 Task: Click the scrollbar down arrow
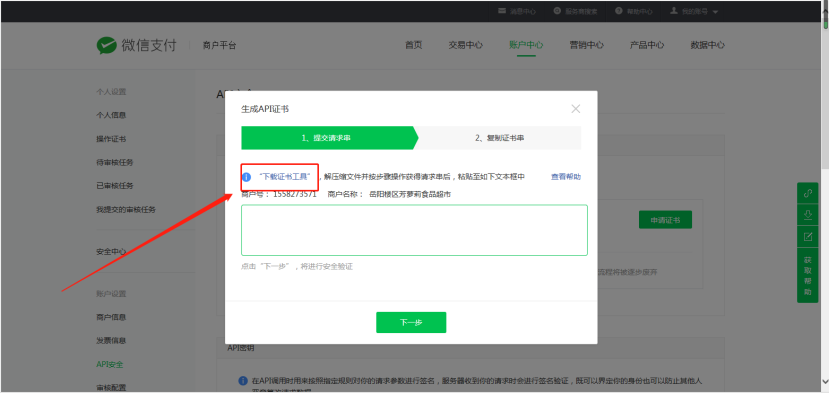[x=826, y=381]
